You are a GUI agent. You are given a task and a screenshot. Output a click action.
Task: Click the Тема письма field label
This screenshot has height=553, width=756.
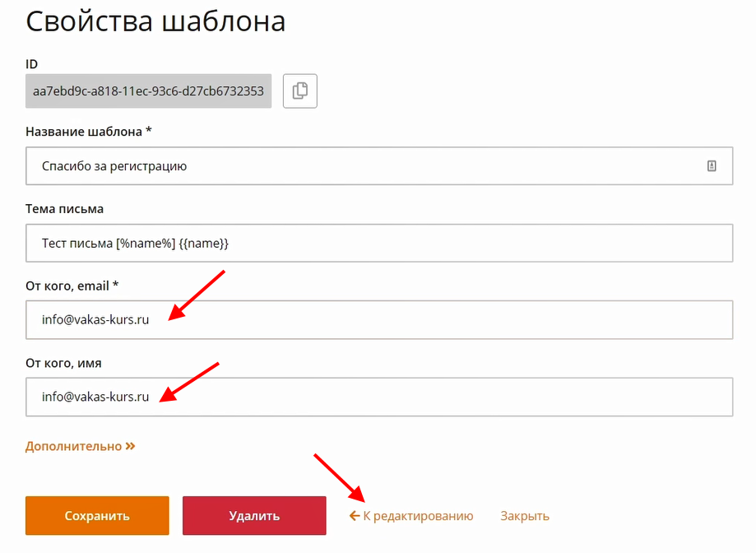64,209
